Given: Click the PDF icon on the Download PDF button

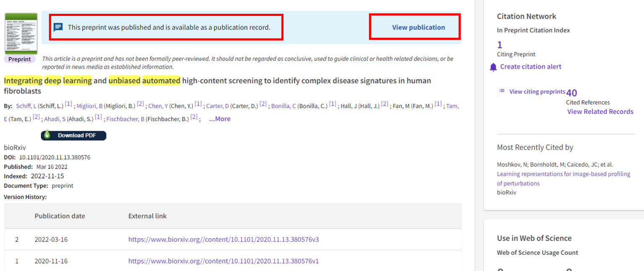Looking at the screenshot, I should (x=47, y=135).
